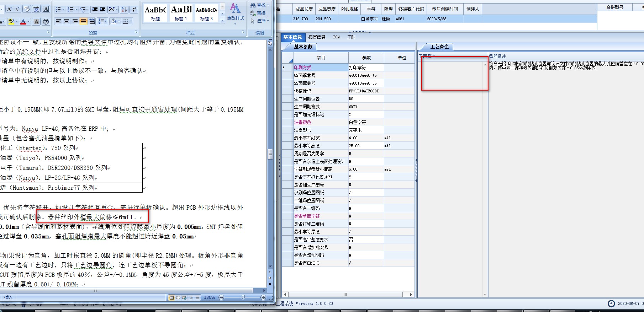Click the Asian Layout icon
Screen dimensions: 644x312
(x=111, y=10)
